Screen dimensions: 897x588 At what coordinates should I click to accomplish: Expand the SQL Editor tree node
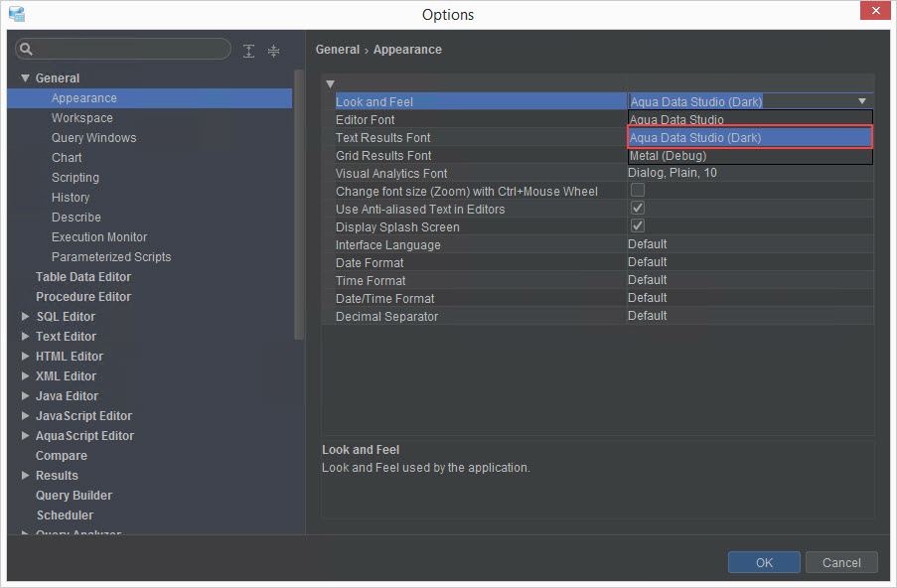pos(26,317)
